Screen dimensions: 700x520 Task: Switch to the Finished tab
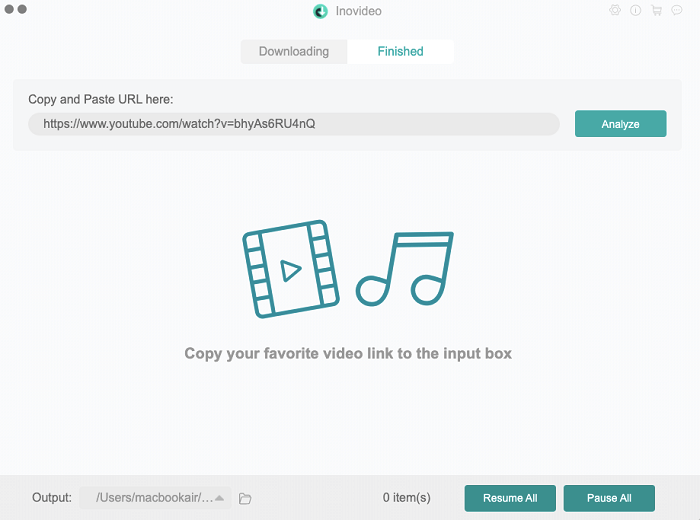(400, 51)
